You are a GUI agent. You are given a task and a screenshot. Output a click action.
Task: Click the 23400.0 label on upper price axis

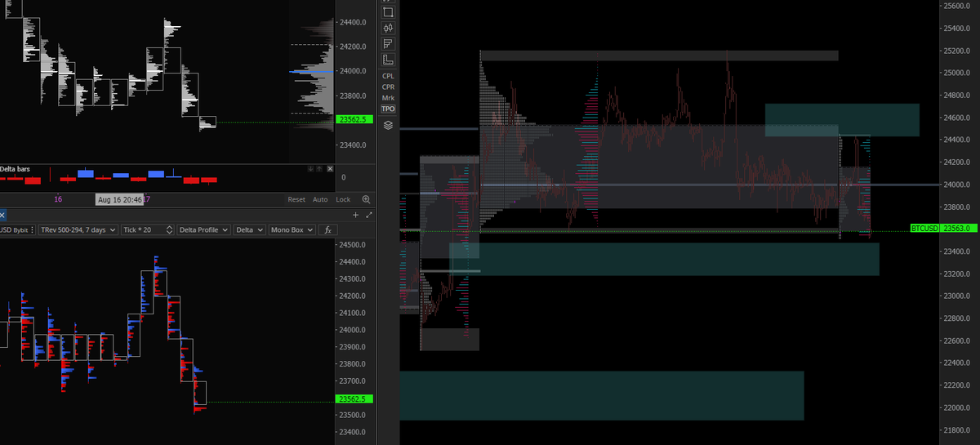(353, 145)
